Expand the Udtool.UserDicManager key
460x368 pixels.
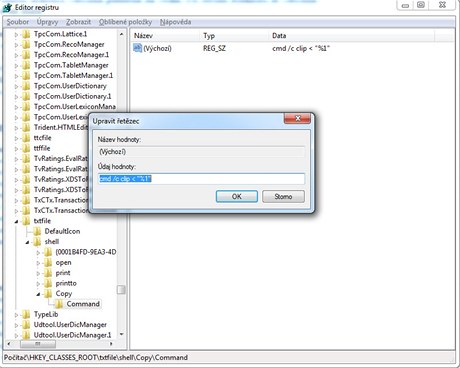point(16,325)
